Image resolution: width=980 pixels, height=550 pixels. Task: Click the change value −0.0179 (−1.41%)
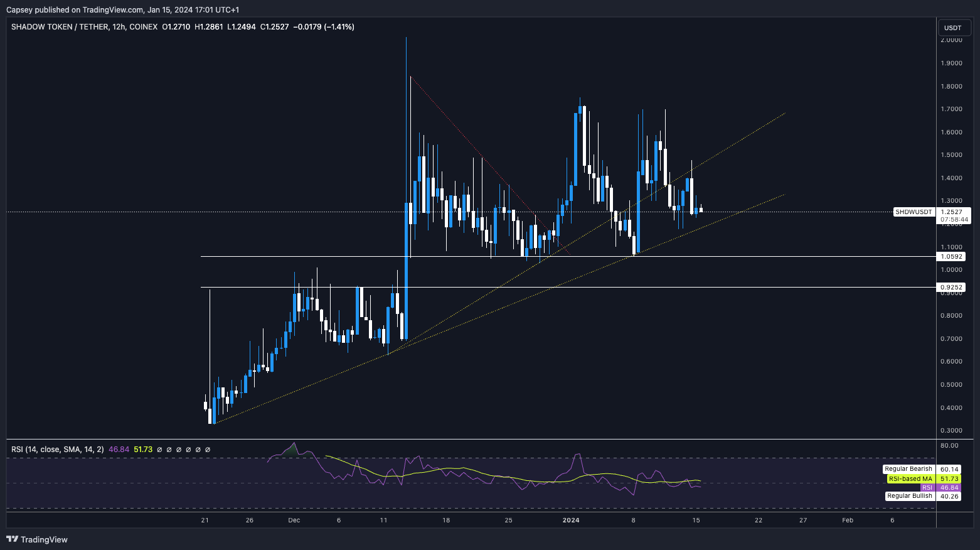[x=324, y=27]
